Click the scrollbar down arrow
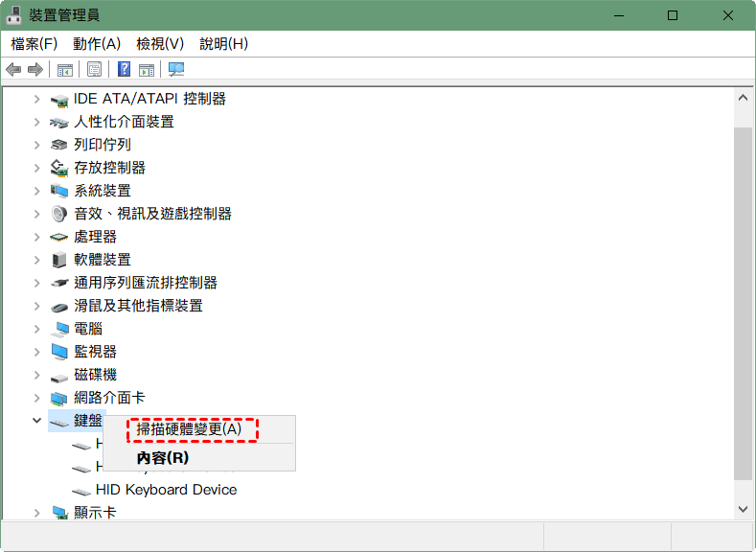Viewport: 756px width, 552px height. pyautogui.click(x=743, y=509)
